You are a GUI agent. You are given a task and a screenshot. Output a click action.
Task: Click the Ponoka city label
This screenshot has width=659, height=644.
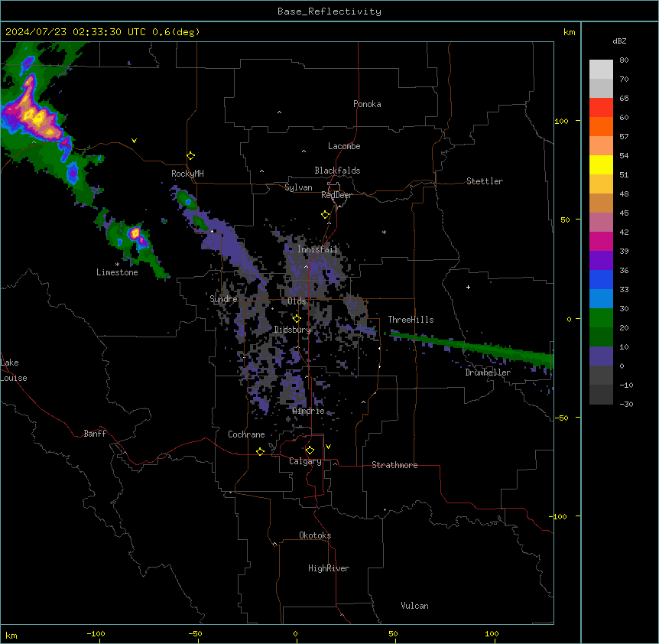pyautogui.click(x=367, y=104)
